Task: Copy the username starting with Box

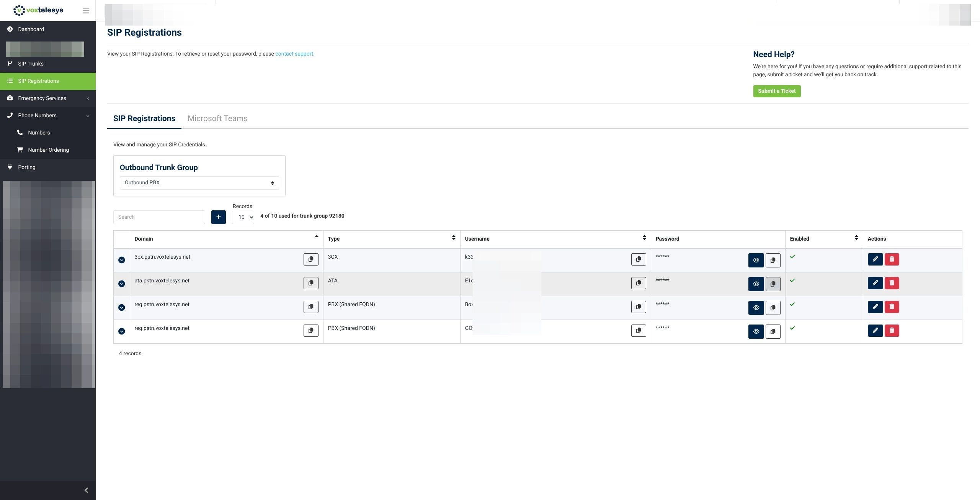Action: coord(639,307)
